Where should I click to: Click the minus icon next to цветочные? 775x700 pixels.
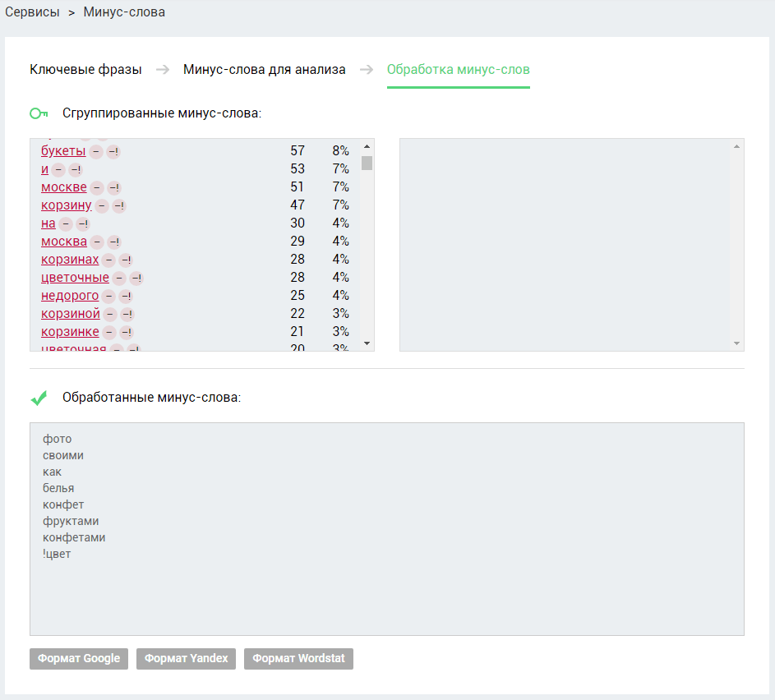[x=119, y=279]
